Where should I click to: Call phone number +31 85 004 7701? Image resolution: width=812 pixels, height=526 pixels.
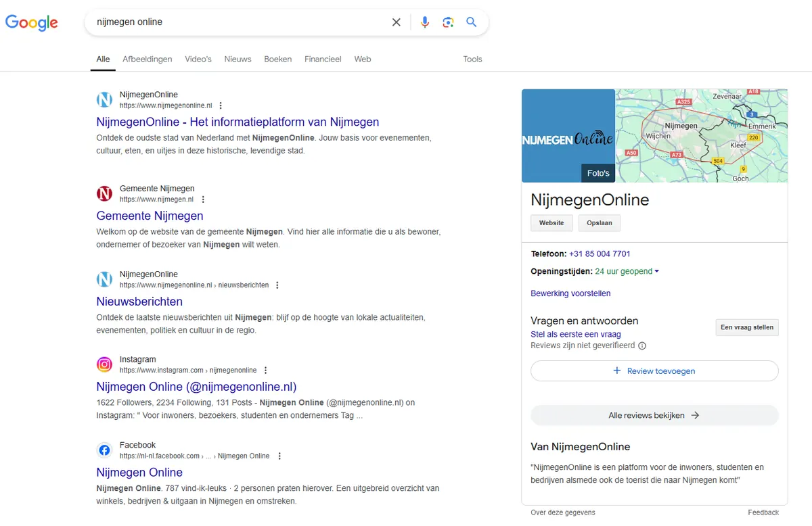(600, 254)
